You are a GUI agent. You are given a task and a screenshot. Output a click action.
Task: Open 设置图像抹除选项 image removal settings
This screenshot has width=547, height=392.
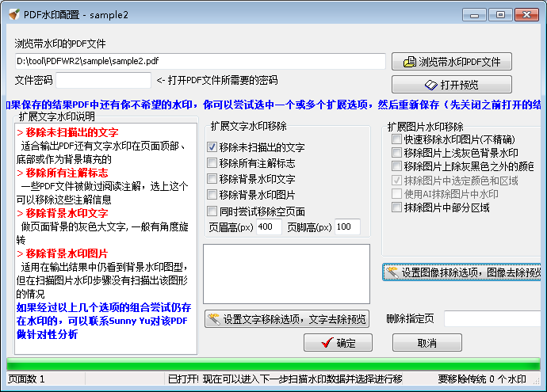pyautogui.click(x=462, y=272)
